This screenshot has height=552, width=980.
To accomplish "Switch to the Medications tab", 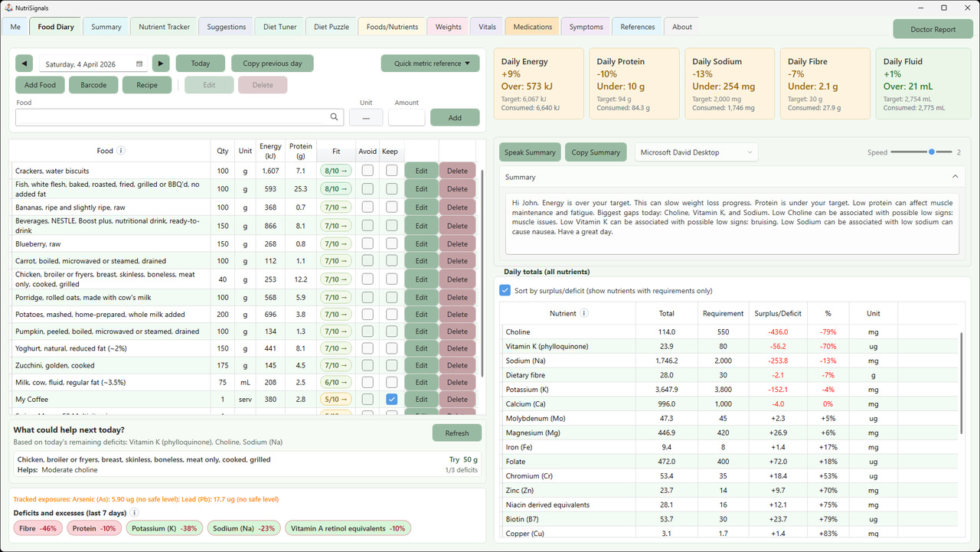I will click(x=531, y=25).
